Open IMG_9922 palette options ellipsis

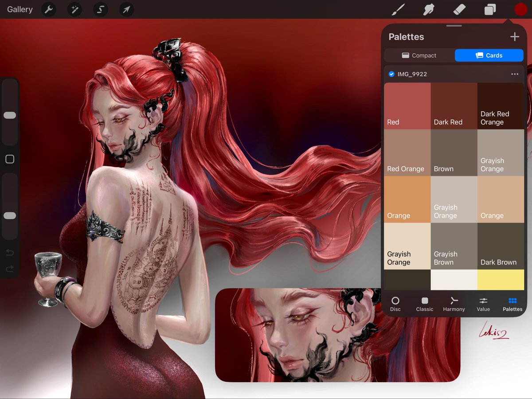pyautogui.click(x=514, y=74)
